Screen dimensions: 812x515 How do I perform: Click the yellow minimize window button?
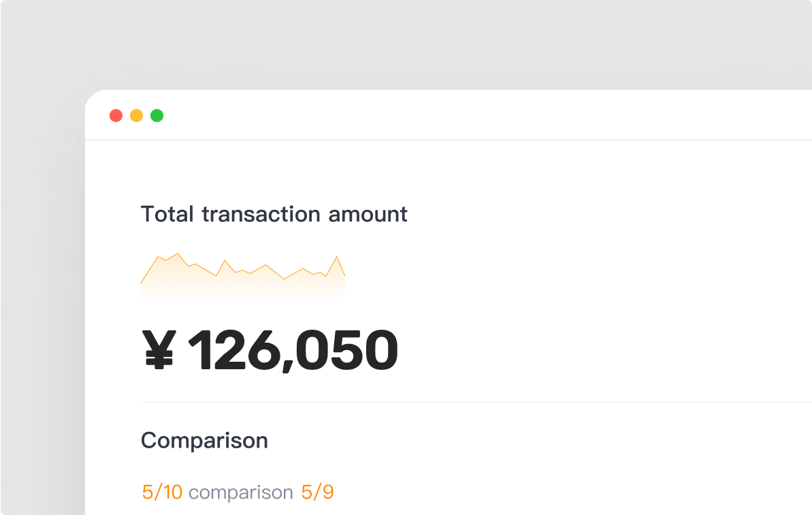click(x=136, y=116)
